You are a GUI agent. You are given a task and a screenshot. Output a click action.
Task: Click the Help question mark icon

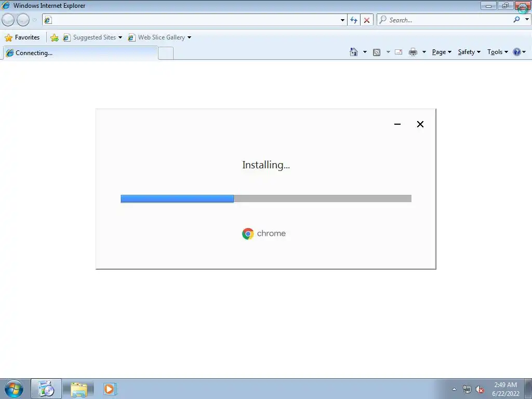(517, 52)
